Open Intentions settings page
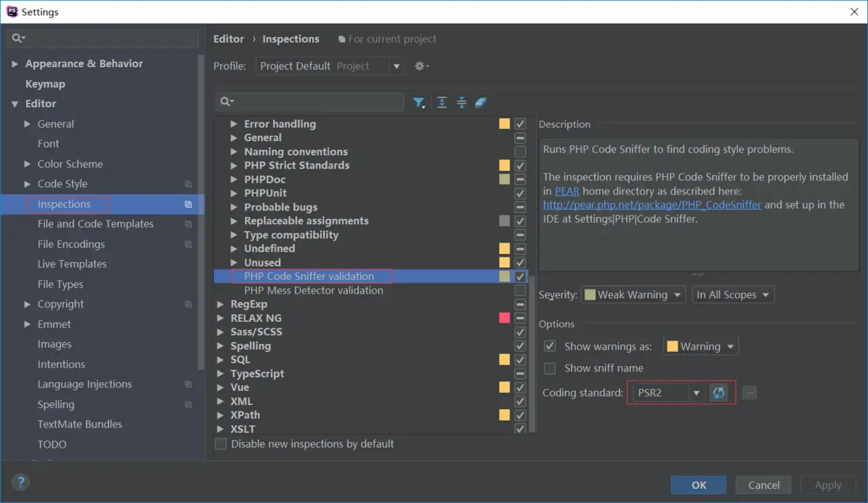The width and height of the screenshot is (868, 503). click(61, 364)
